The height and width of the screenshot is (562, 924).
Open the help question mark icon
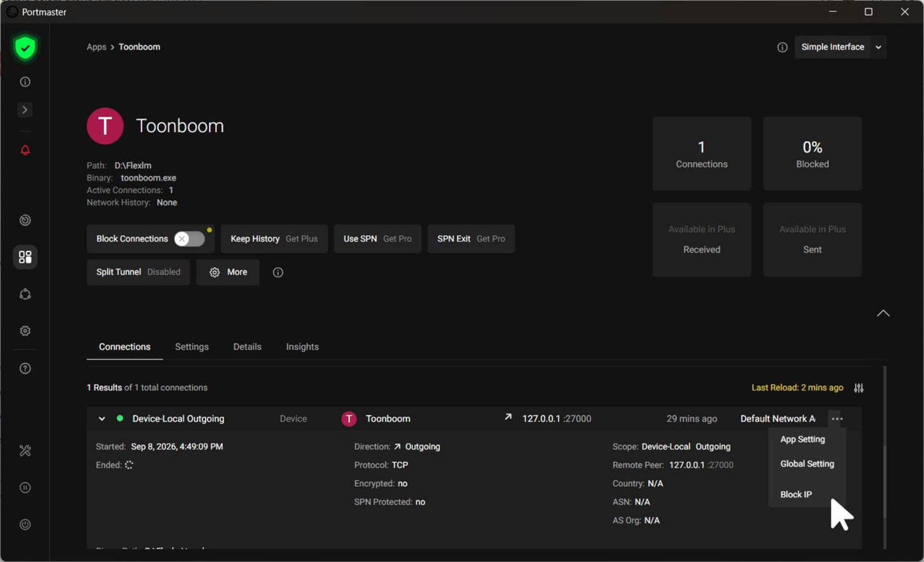(25, 369)
